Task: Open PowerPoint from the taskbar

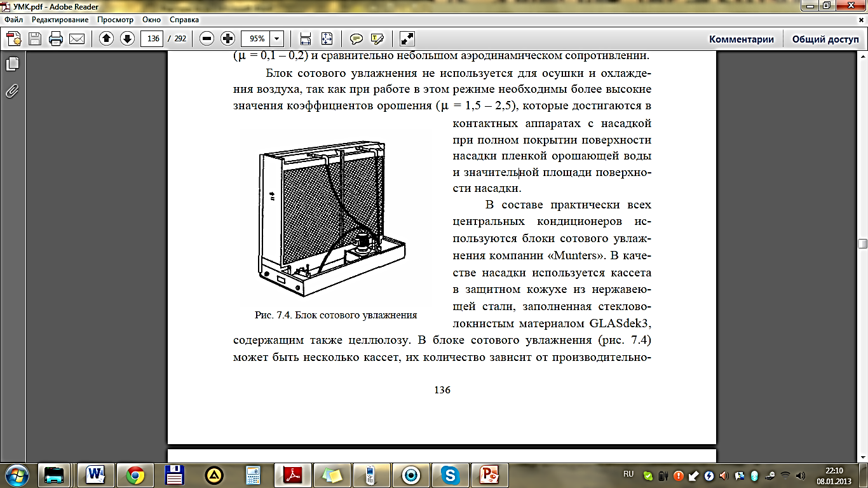Action: (490, 475)
